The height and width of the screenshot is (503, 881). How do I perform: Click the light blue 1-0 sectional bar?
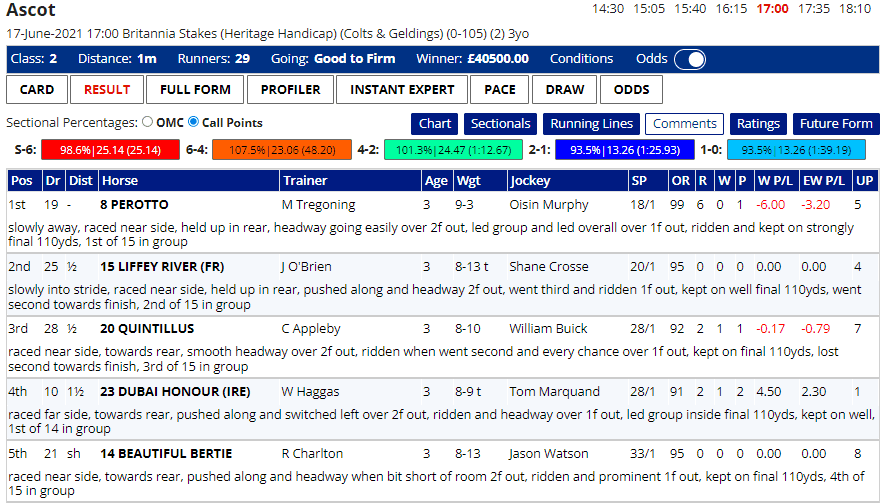click(796, 150)
